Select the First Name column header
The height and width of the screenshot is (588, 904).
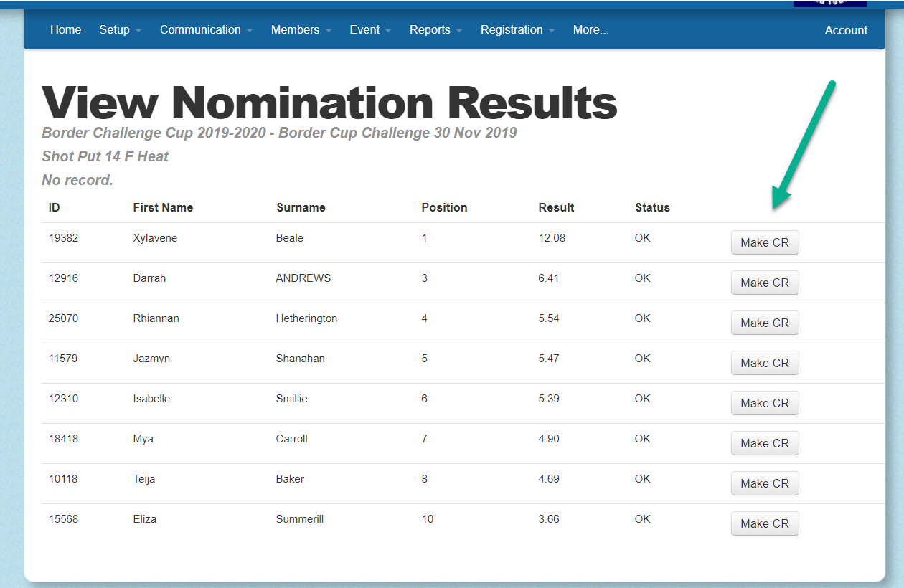pyautogui.click(x=163, y=207)
